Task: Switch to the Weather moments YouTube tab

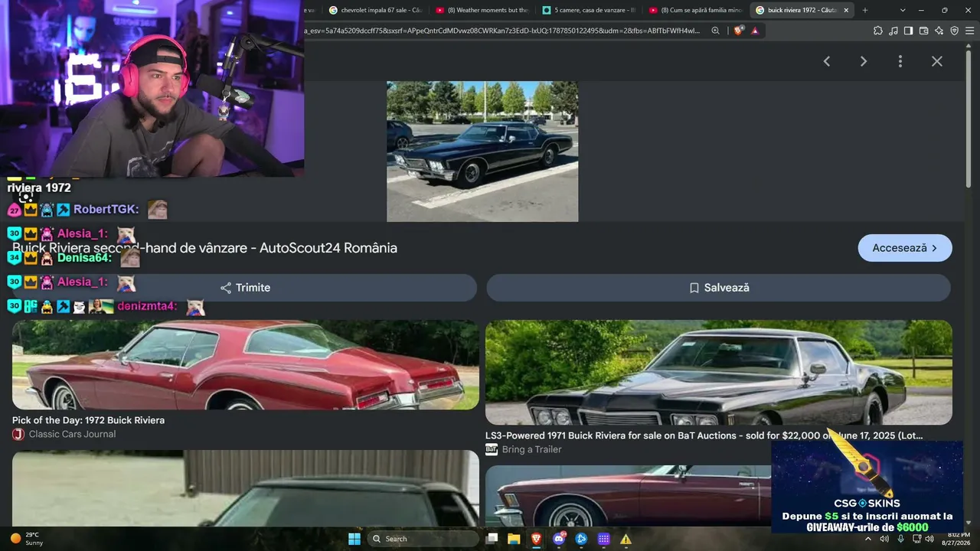Action: pyautogui.click(x=482, y=10)
